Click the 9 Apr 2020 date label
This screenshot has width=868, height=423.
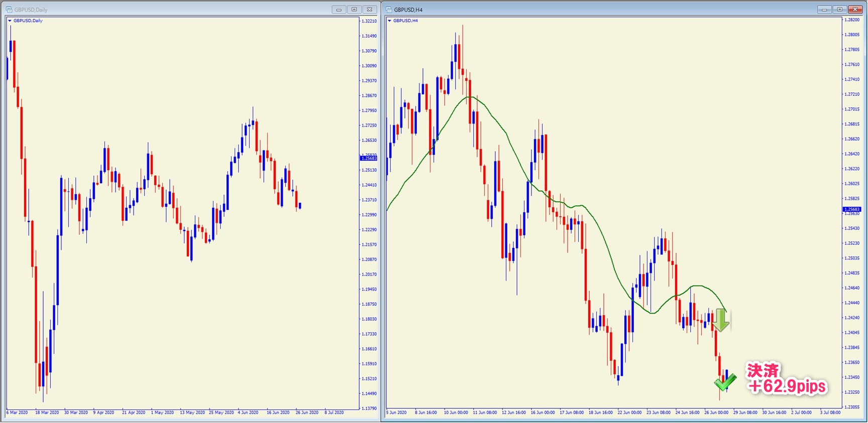(103, 412)
